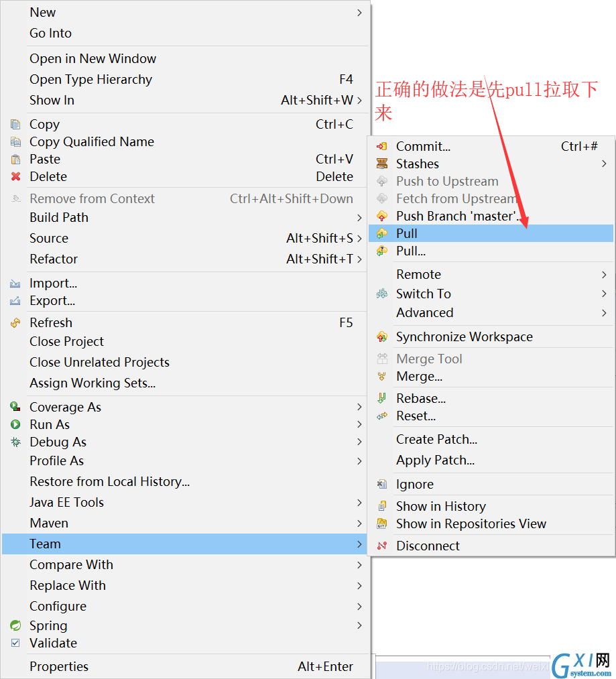
Task: Click the red Delete X icon
Action: point(15,177)
